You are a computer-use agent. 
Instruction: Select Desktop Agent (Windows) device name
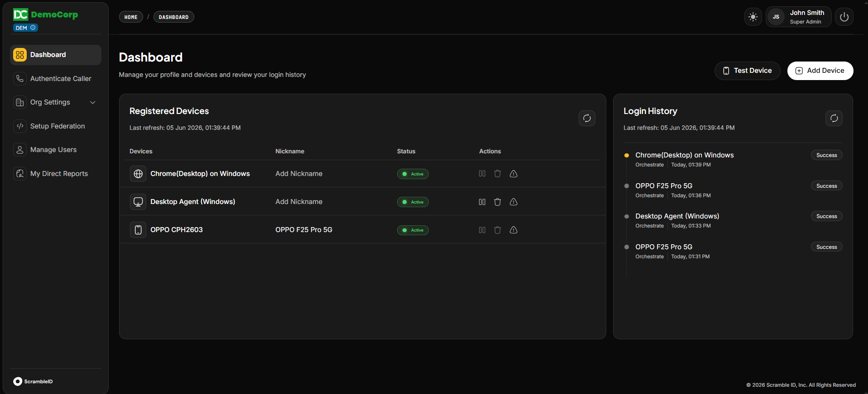[x=193, y=202]
